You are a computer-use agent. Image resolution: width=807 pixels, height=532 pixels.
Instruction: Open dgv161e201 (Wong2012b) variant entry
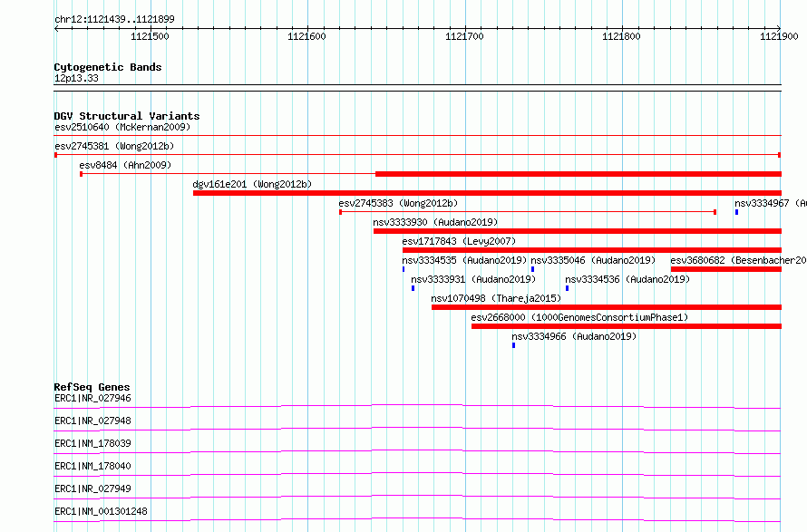[252, 184]
